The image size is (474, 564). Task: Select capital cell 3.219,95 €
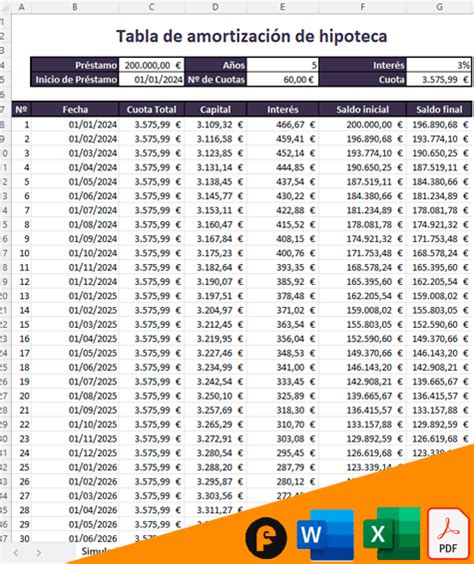pyautogui.click(x=215, y=339)
